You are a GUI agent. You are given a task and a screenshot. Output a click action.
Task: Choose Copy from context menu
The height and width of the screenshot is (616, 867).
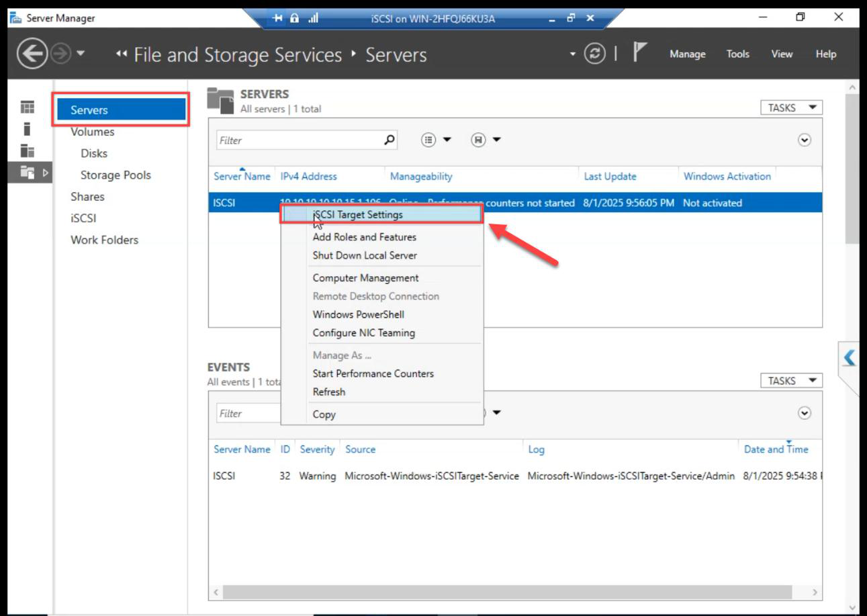324,414
